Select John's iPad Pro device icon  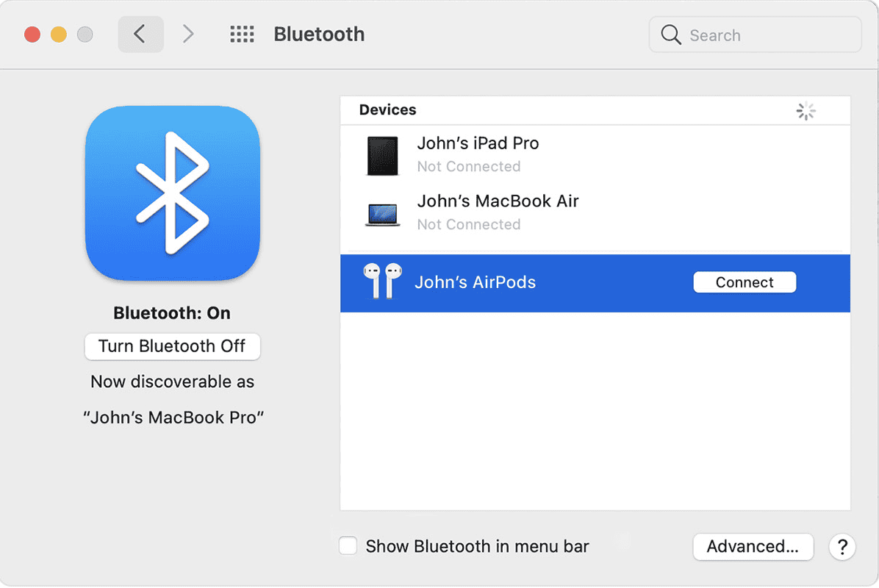[x=381, y=154]
